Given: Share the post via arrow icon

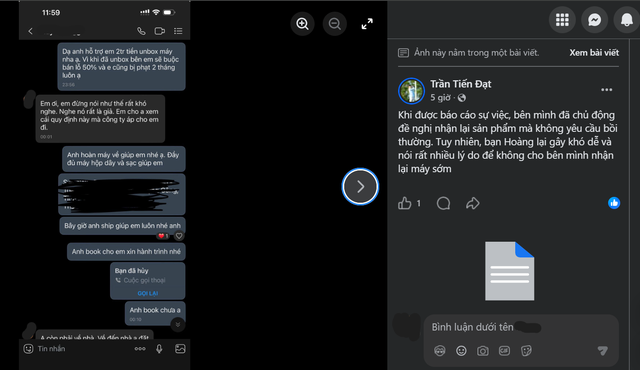Looking at the screenshot, I should point(472,203).
